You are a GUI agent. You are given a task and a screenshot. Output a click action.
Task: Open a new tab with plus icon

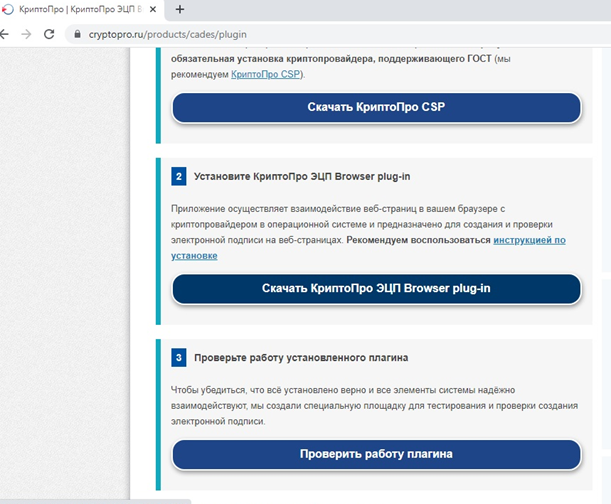[x=180, y=9]
